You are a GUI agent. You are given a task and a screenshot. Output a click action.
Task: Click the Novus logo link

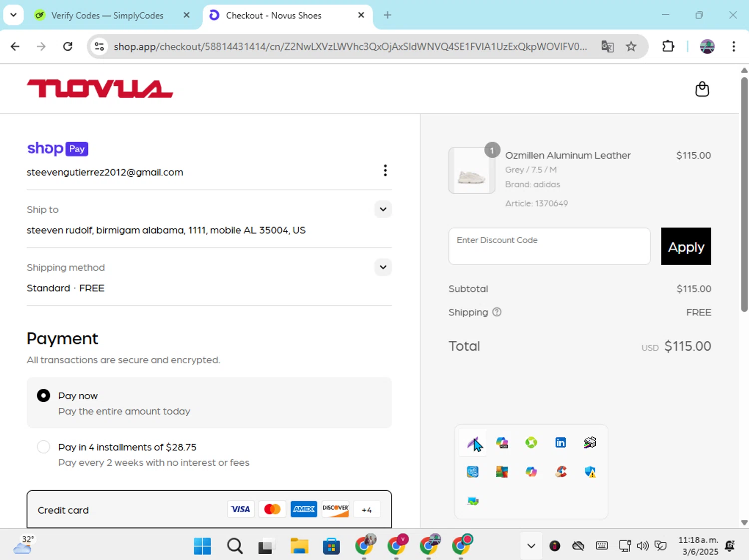coord(100,89)
